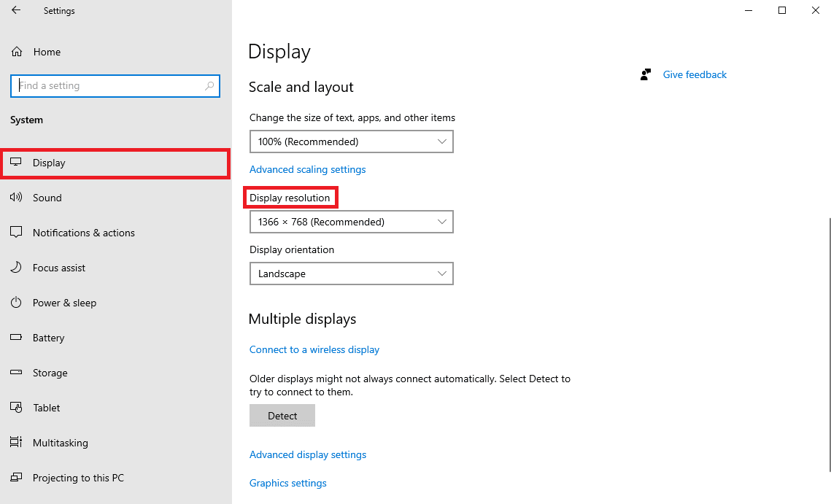Open Advanced scaling settings link
This screenshot has height=504, width=831.
click(x=307, y=170)
